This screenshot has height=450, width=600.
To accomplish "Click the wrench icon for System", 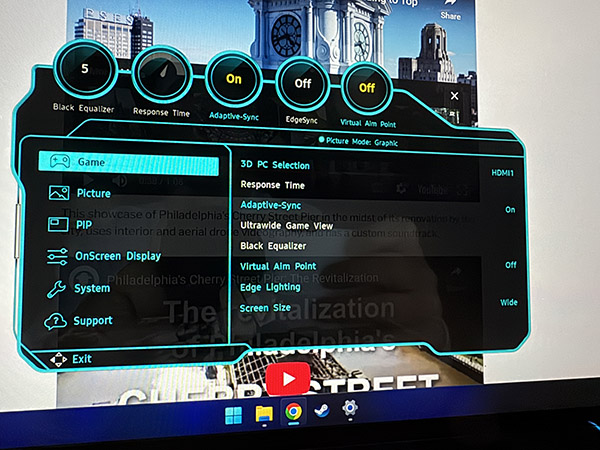I will pos(56,289).
